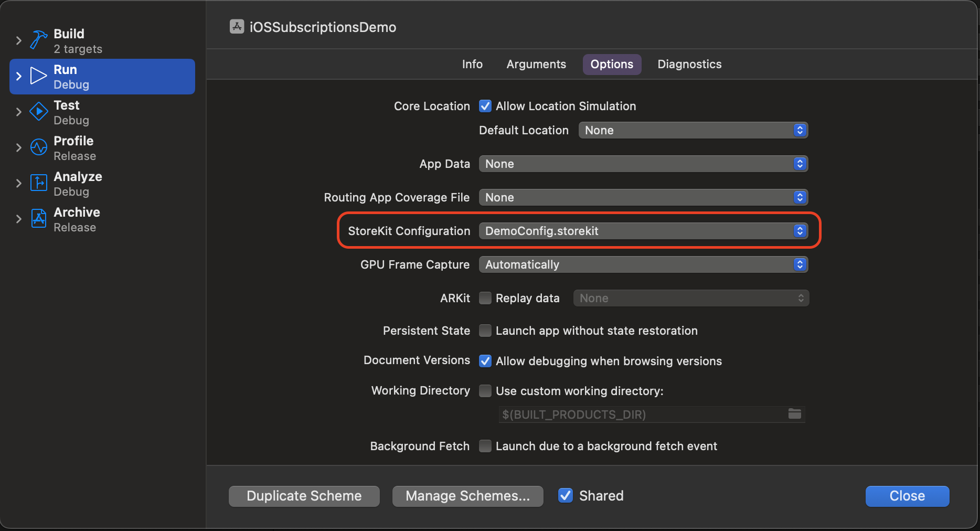Click the Run play icon
980x531 pixels.
[x=38, y=76]
